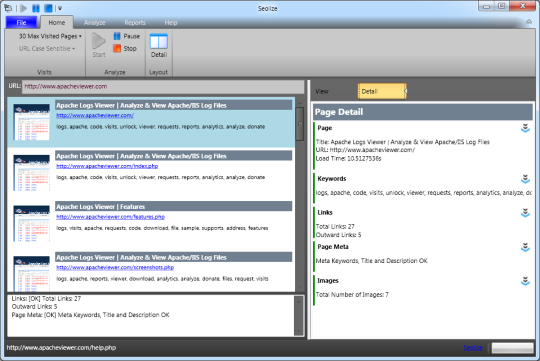
Task: Click 'Load Time: 10.5127536s' text
Action: [x=349, y=159]
